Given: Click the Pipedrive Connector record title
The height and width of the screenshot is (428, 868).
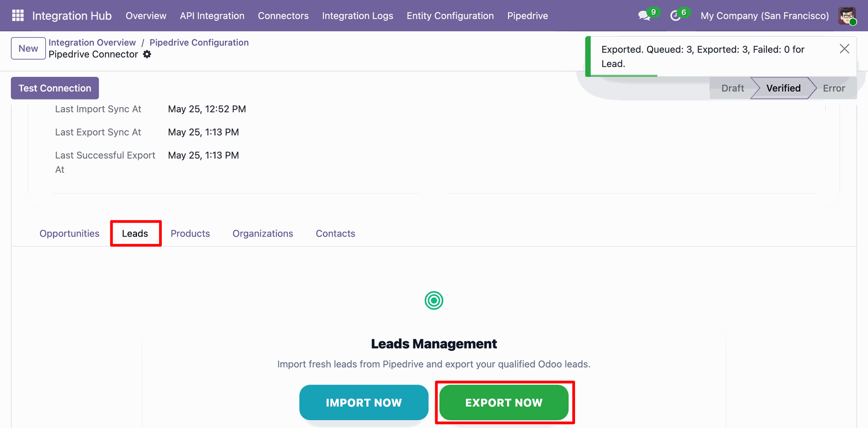Looking at the screenshot, I should [x=93, y=54].
